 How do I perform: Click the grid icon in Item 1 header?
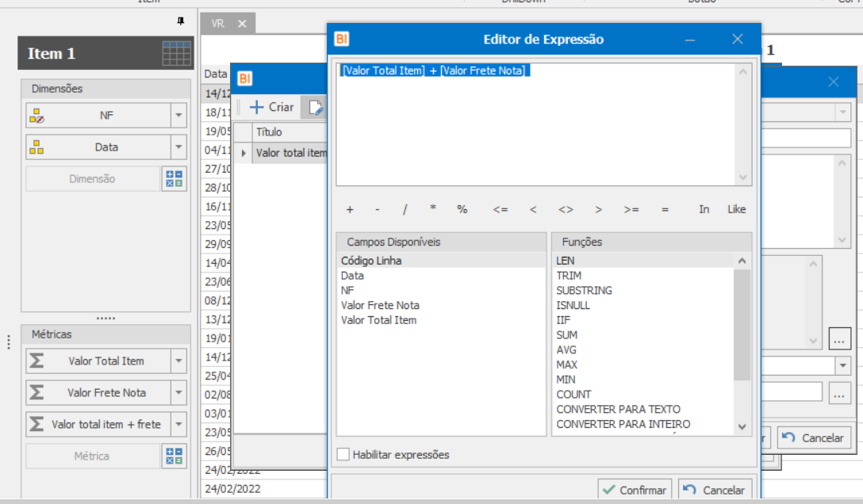[177, 53]
